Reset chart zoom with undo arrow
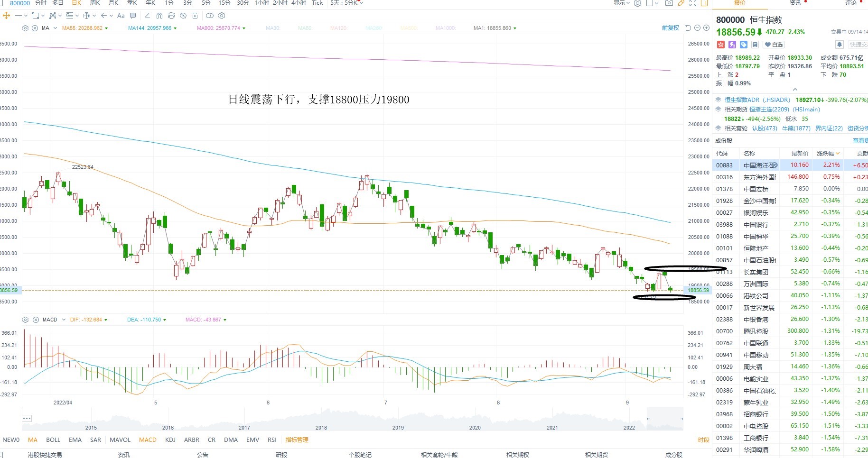 click(x=688, y=28)
